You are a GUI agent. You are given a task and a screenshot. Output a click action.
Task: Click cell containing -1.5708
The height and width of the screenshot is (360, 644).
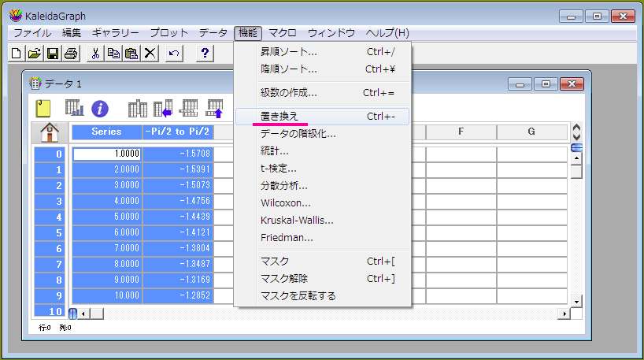tap(178, 154)
